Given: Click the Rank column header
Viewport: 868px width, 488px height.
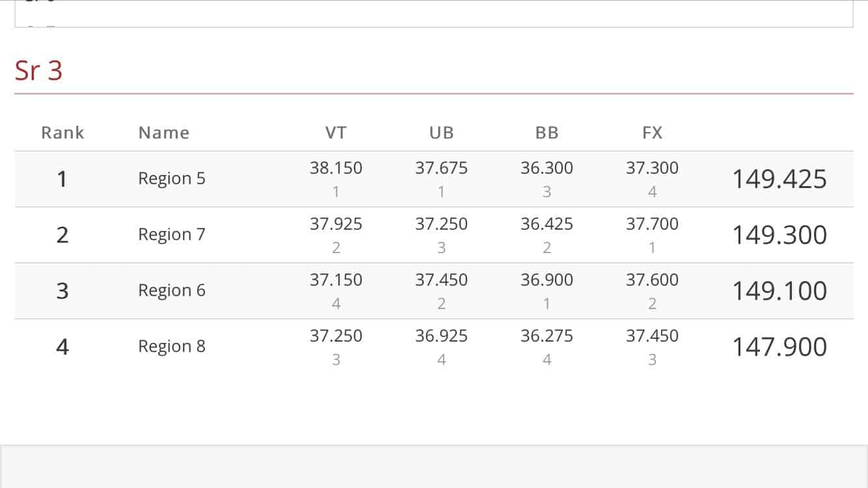Looking at the screenshot, I should (x=62, y=133).
